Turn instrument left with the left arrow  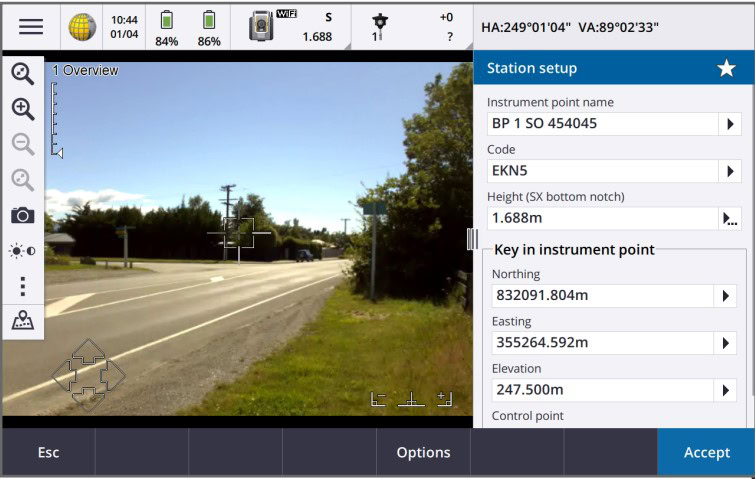pyautogui.click(x=64, y=375)
